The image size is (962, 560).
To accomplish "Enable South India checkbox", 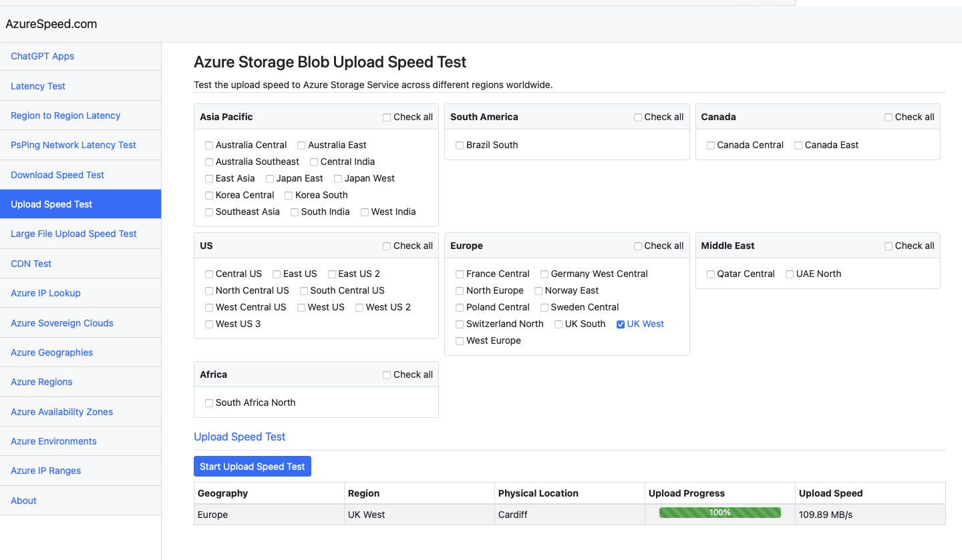I will (295, 212).
